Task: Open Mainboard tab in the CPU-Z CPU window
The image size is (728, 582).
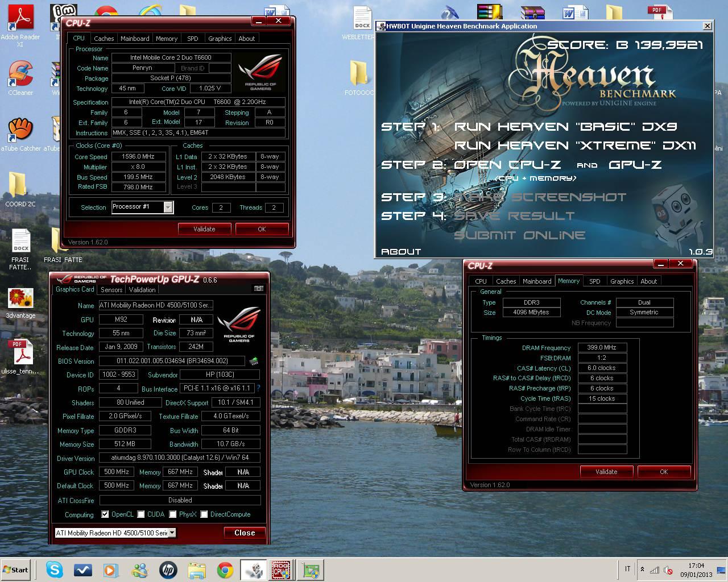Action: (135, 39)
